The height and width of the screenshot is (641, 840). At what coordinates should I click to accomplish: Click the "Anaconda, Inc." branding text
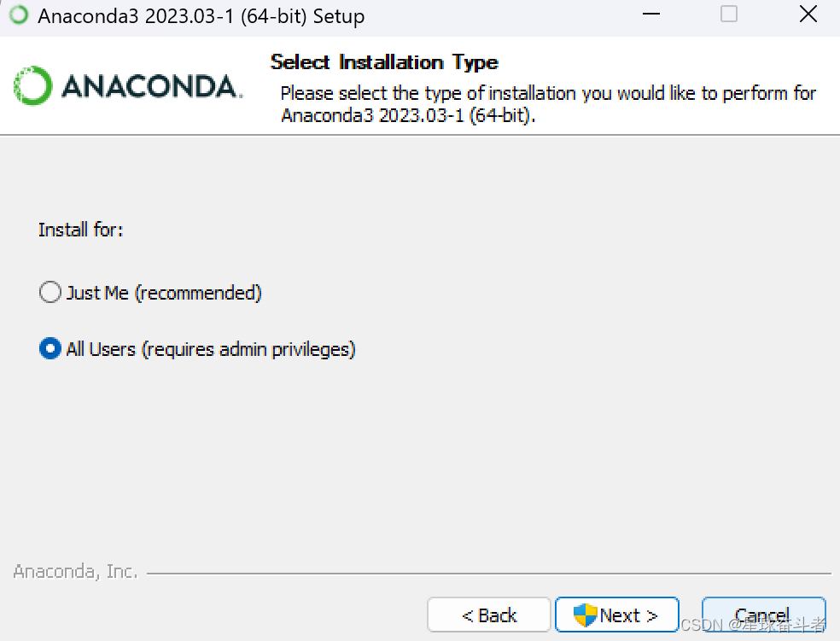tap(75, 571)
